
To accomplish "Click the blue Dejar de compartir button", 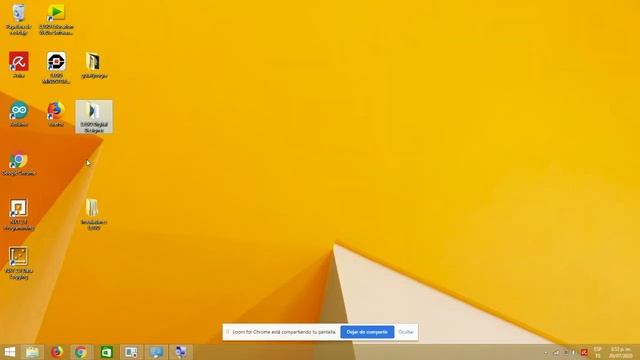I will click(367, 332).
